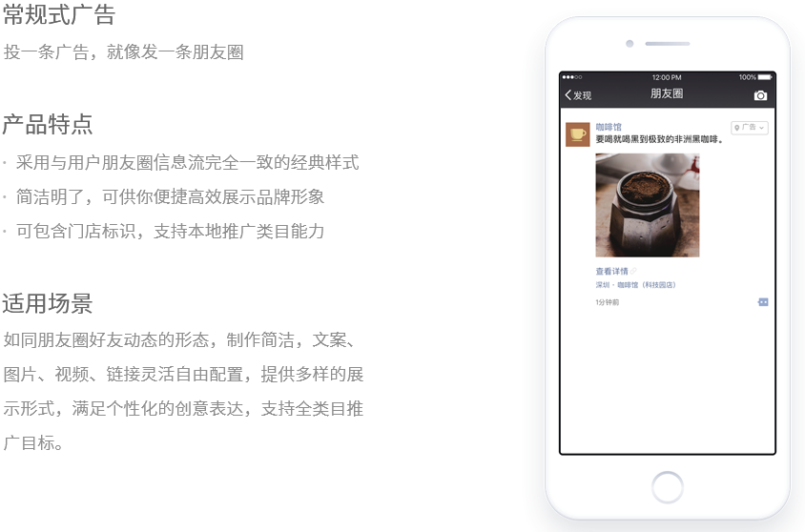Click the signal strength dots in status bar

pyautogui.click(x=572, y=77)
